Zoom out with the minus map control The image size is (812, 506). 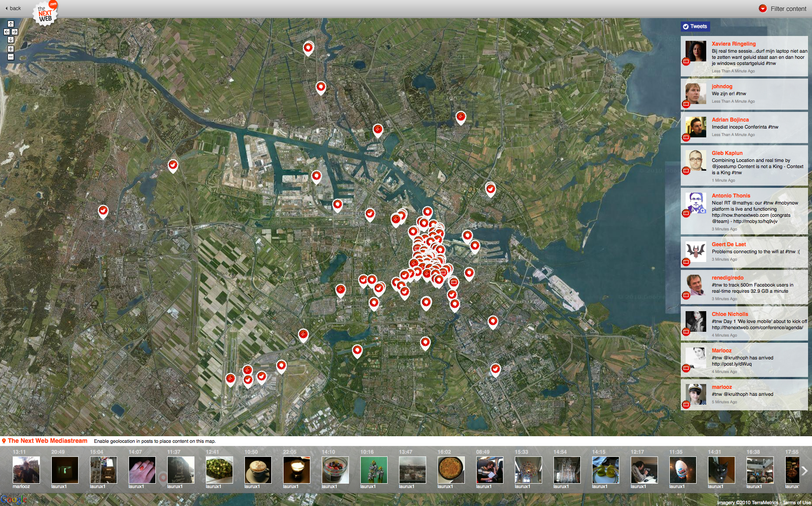tap(11, 57)
